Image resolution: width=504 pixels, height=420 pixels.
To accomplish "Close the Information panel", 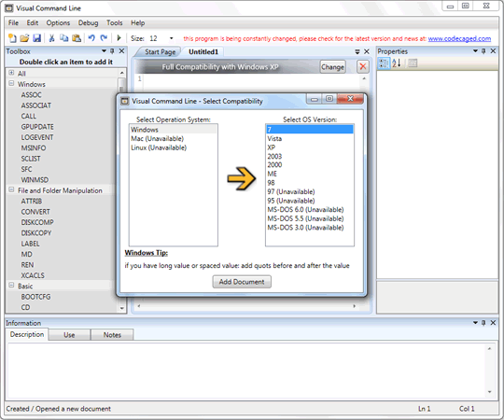I will 493,323.
